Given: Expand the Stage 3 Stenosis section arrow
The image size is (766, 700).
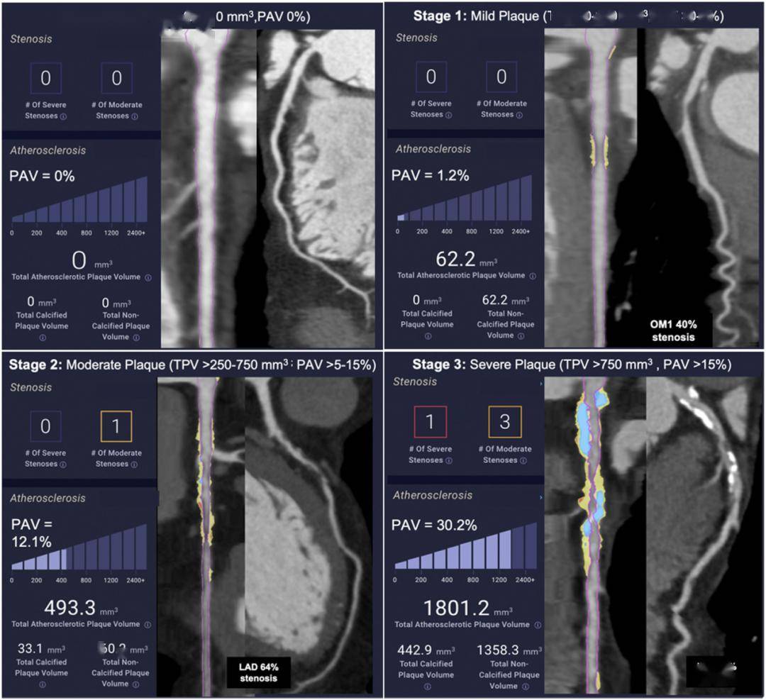Looking at the screenshot, I should point(540,383).
